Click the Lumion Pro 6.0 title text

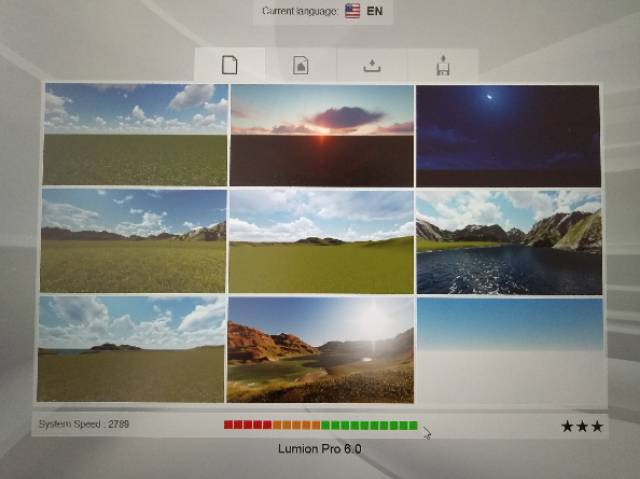click(320, 449)
